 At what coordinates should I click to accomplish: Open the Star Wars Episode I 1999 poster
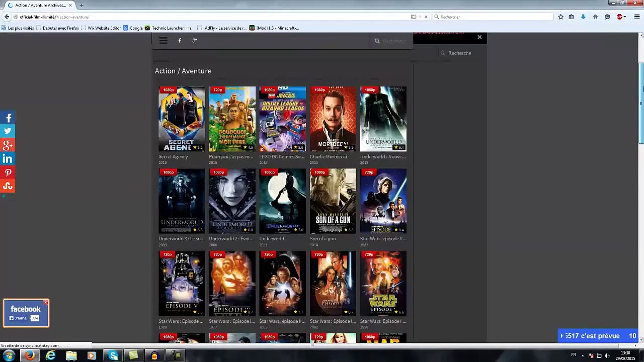(x=383, y=284)
